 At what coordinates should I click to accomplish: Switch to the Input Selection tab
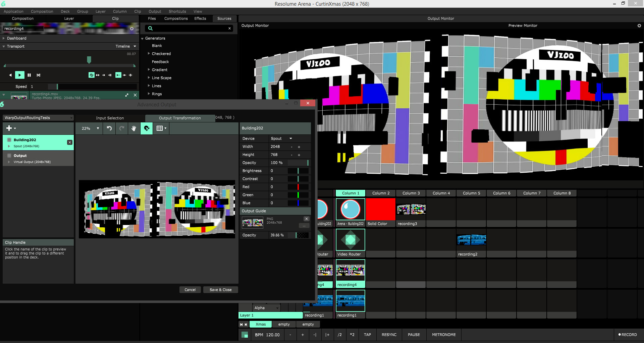[x=110, y=118]
